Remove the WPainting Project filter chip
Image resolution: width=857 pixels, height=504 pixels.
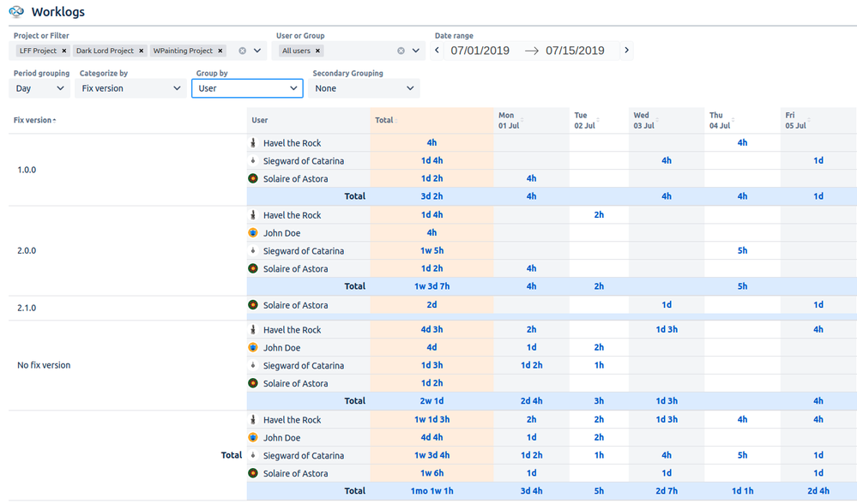click(220, 51)
